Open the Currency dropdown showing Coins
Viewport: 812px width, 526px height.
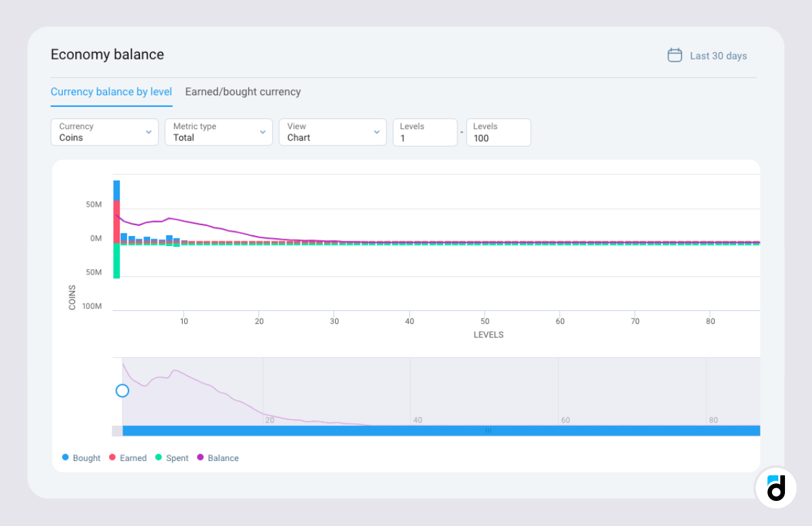pos(105,133)
